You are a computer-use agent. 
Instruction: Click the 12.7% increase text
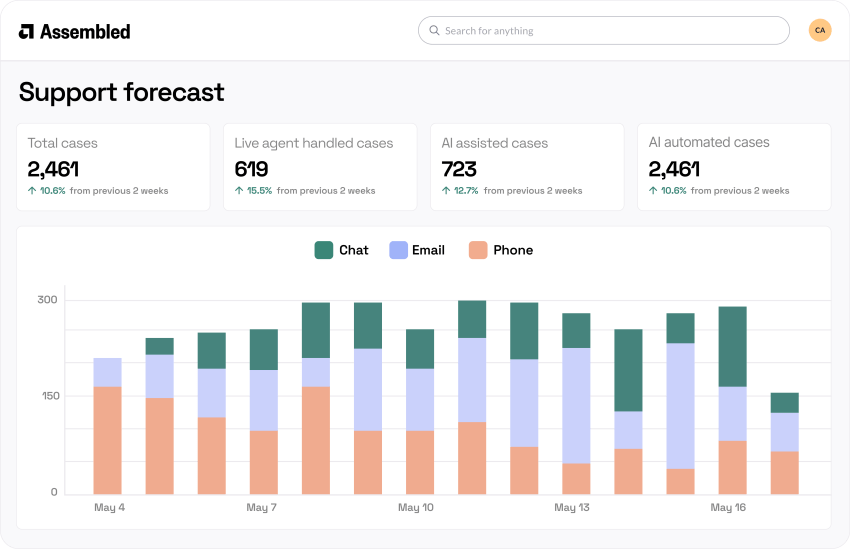[x=466, y=191]
